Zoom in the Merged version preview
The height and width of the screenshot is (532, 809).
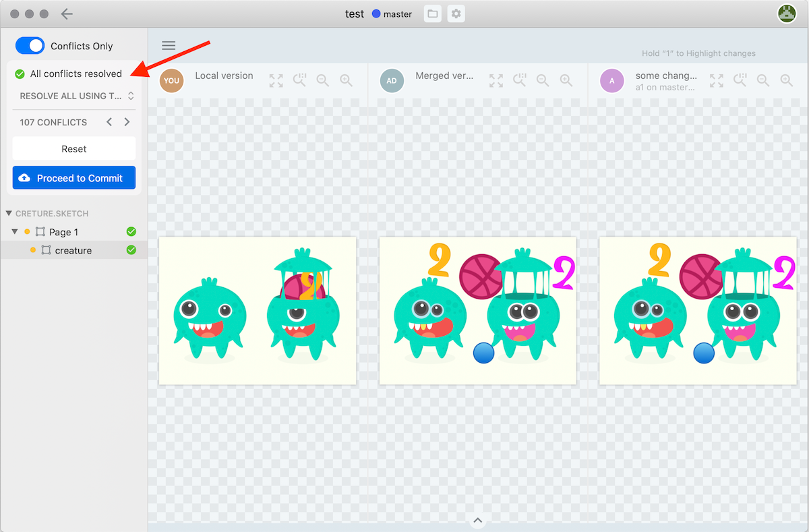point(566,81)
